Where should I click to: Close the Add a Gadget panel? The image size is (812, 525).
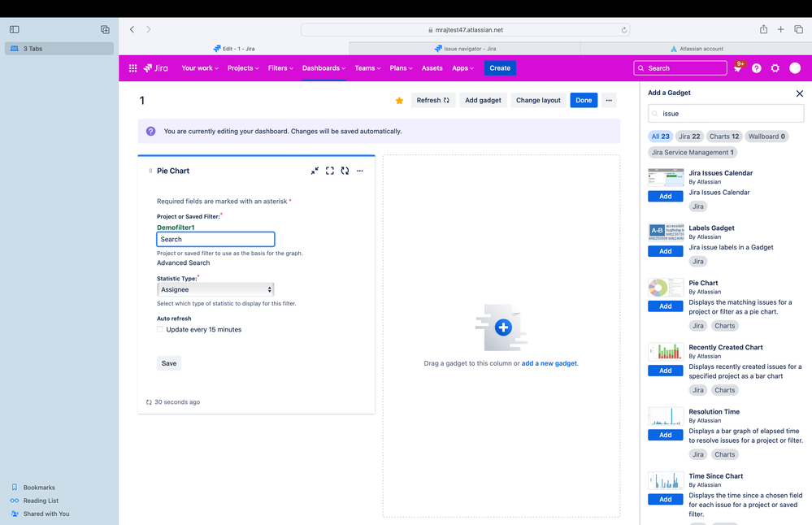pos(800,93)
